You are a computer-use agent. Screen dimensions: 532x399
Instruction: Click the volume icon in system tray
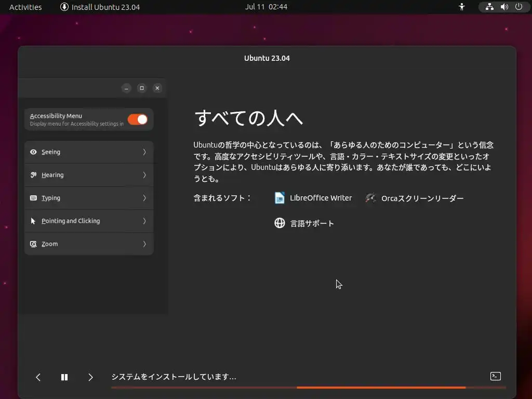pyautogui.click(x=504, y=7)
